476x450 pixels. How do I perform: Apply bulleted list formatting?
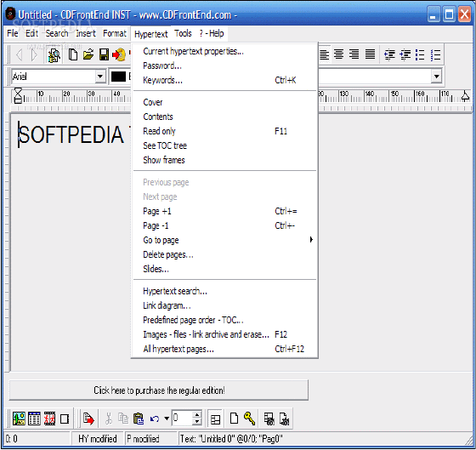(x=420, y=55)
